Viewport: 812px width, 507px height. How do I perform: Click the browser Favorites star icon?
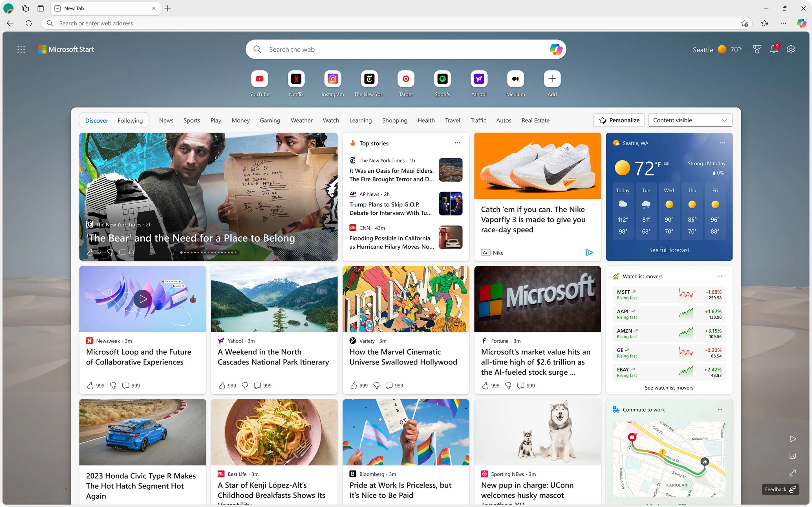point(765,23)
